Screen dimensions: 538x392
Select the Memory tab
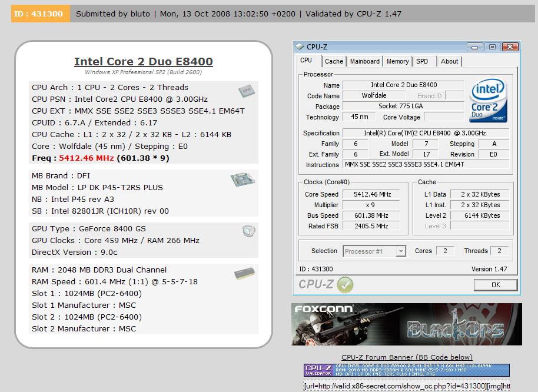[397, 61]
